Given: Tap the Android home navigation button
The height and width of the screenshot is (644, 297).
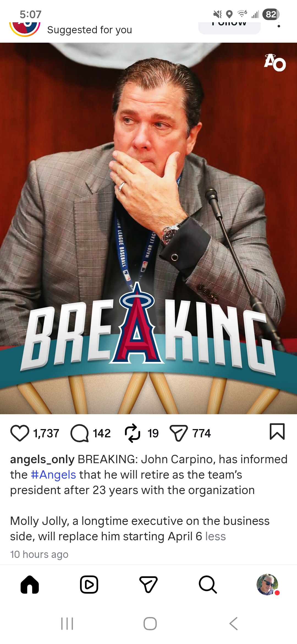Looking at the screenshot, I should 150,624.
